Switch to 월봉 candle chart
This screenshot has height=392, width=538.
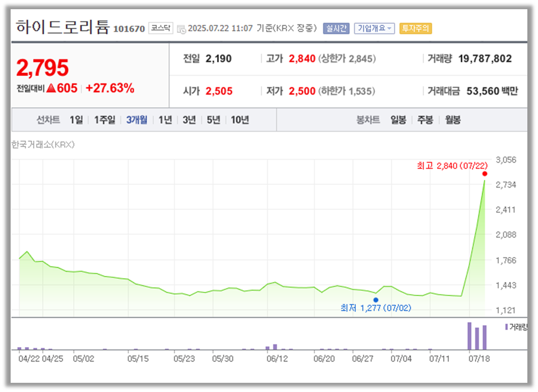(x=453, y=120)
